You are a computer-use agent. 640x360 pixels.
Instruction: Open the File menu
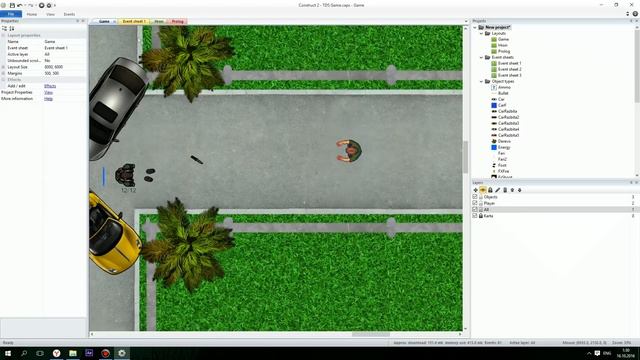pyautogui.click(x=11, y=14)
